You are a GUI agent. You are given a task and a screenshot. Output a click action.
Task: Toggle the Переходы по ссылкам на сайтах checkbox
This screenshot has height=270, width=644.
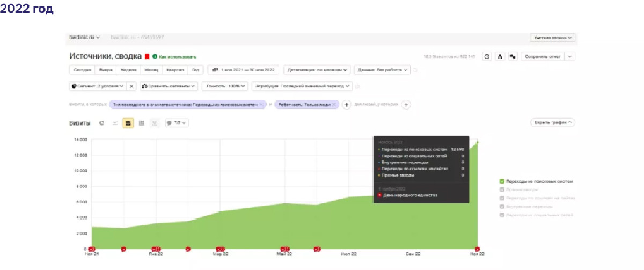pos(502,198)
